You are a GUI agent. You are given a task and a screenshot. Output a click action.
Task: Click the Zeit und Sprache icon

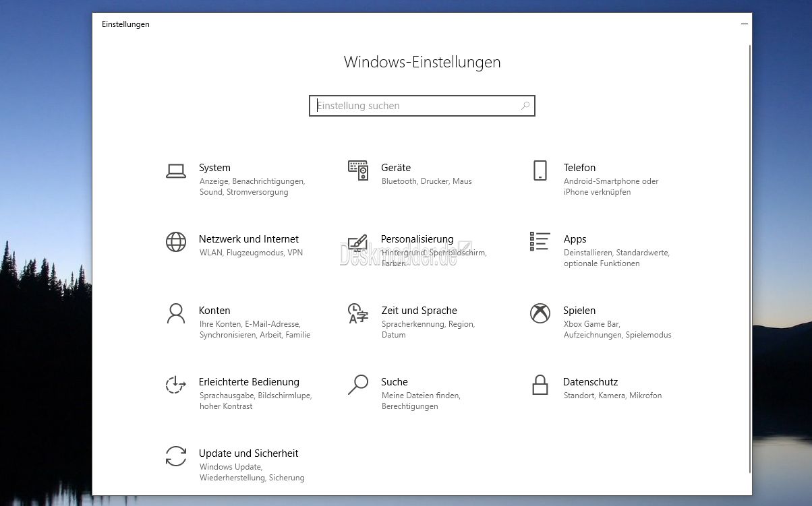click(358, 313)
